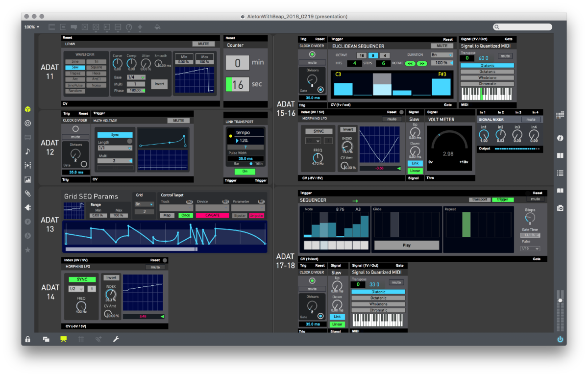
Task: Click the Link Transport tempo 120 field
Action: tap(249, 140)
